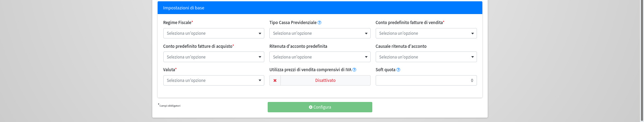
Task: Click the Soft quota number field
Action: click(426, 81)
